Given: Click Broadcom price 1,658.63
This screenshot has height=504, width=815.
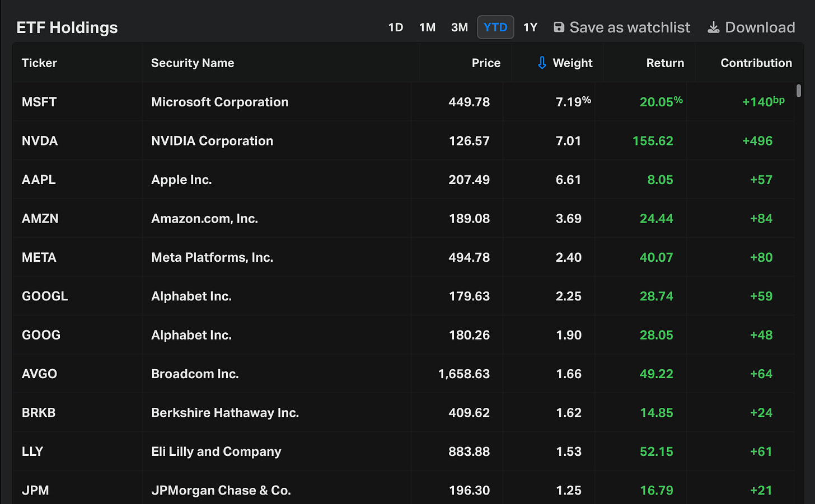Looking at the screenshot, I should click(x=464, y=374).
